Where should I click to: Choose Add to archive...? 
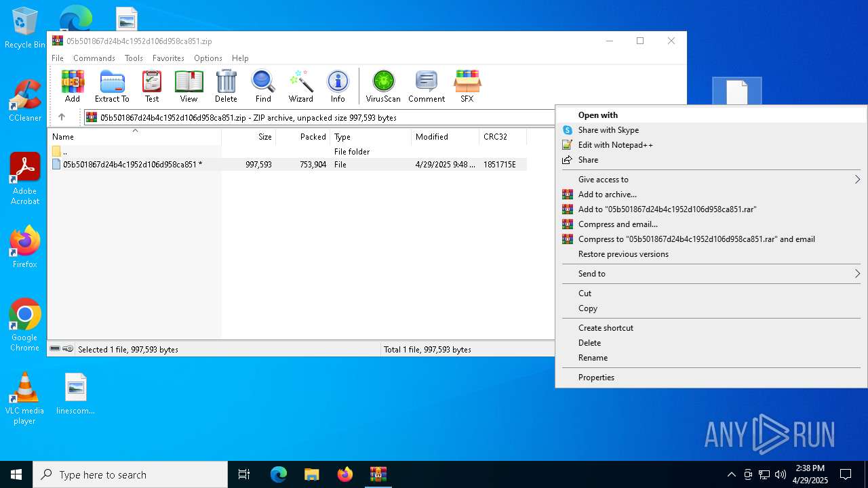(712, 195)
